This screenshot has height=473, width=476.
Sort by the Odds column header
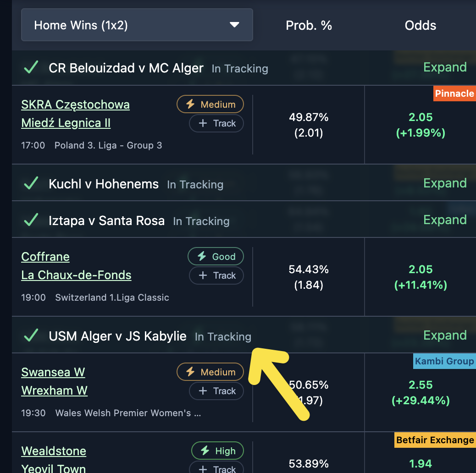420,25
